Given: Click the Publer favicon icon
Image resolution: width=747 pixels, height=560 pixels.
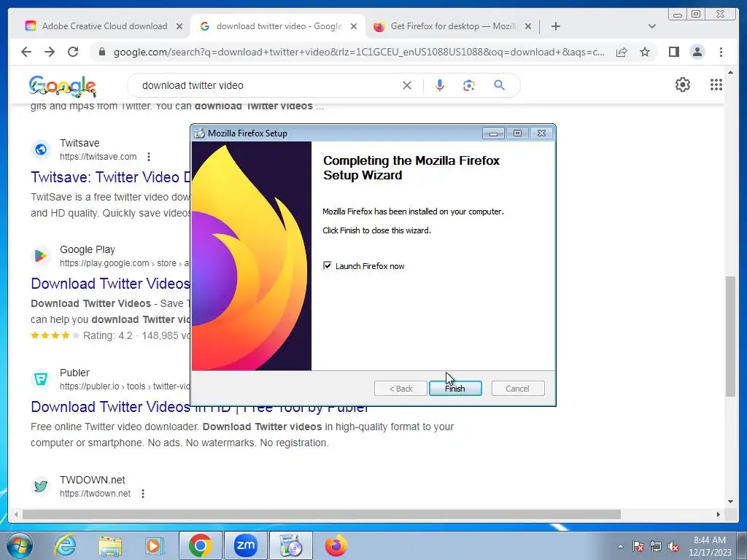Looking at the screenshot, I should (41, 379).
